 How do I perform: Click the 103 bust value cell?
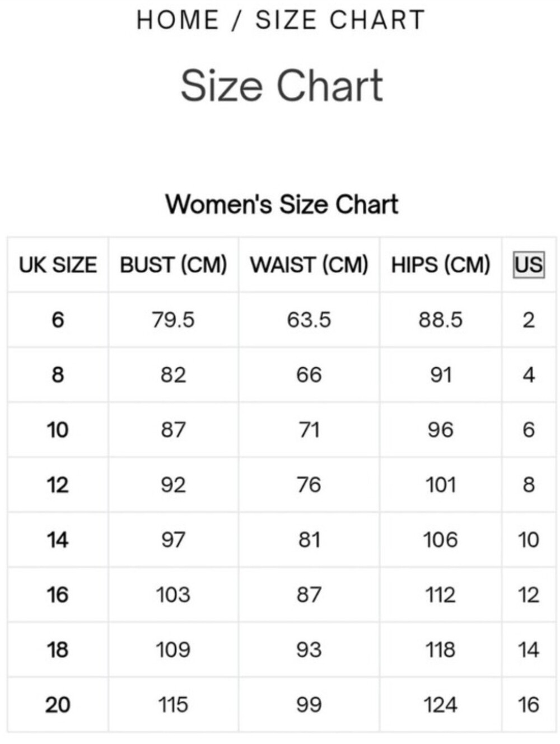pyautogui.click(x=173, y=595)
